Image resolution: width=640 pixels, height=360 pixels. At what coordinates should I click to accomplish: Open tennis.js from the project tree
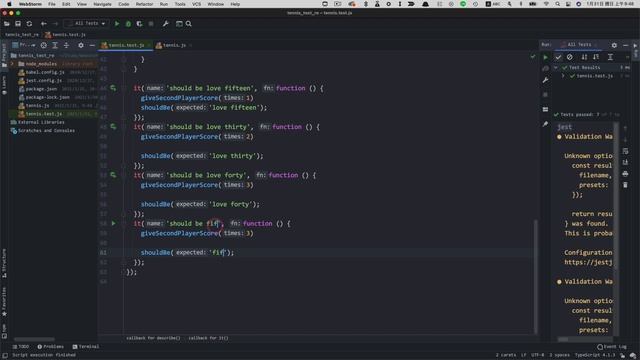[x=37, y=105]
